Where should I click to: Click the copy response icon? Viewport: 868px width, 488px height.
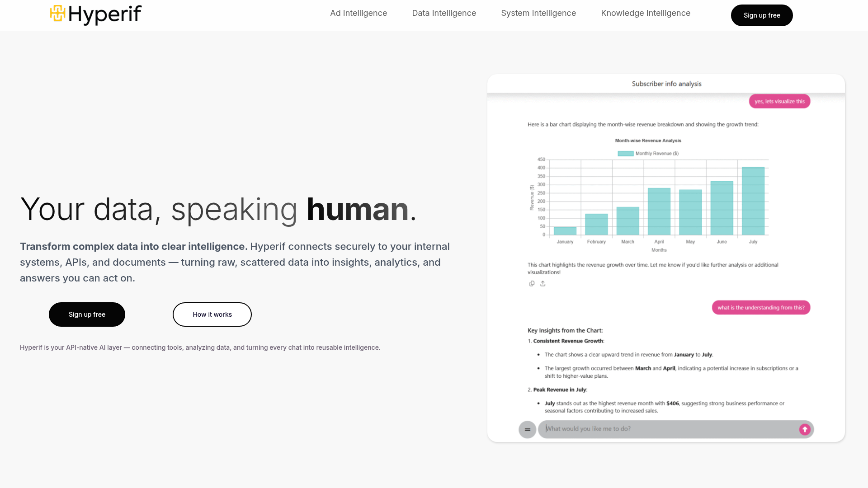pyautogui.click(x=532, y=284)
